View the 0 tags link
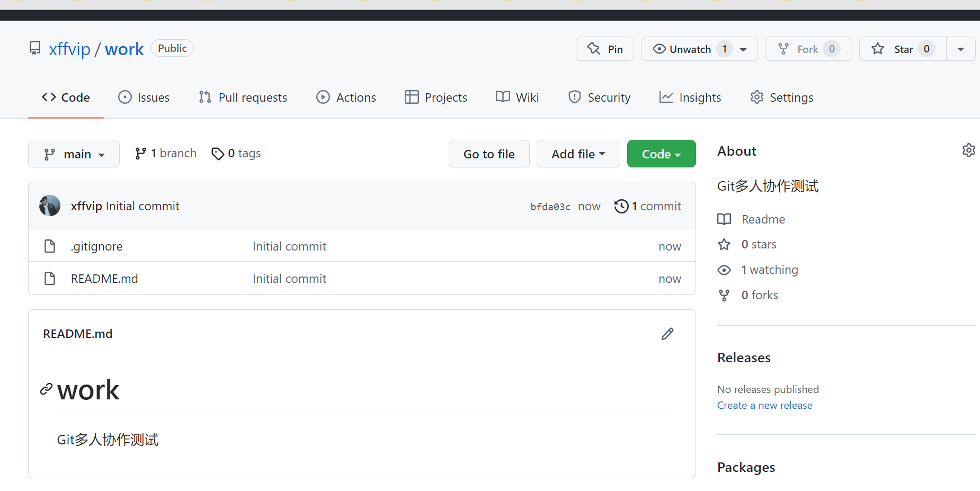The width and height of the screenshot is (980, 491). 236,154
